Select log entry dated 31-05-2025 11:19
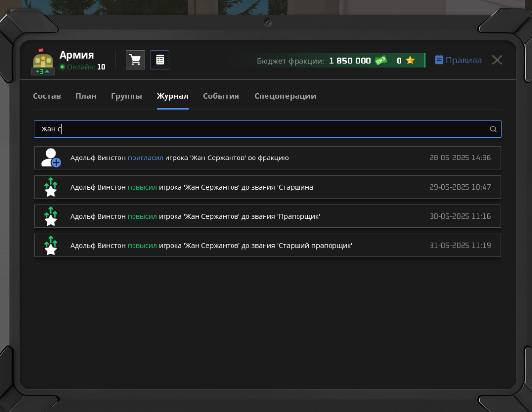The width and height of the screenshot is (532, 412). tap(267, 246)
